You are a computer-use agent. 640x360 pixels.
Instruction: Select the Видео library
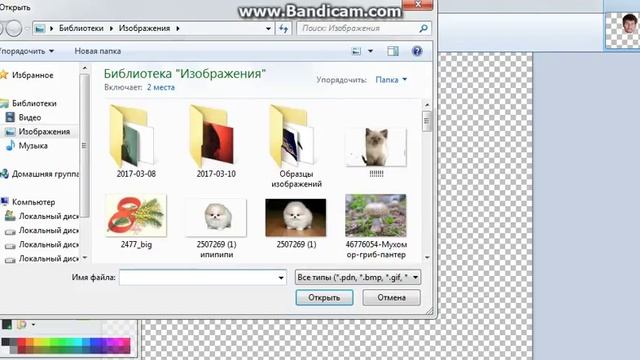click(29, 118)
